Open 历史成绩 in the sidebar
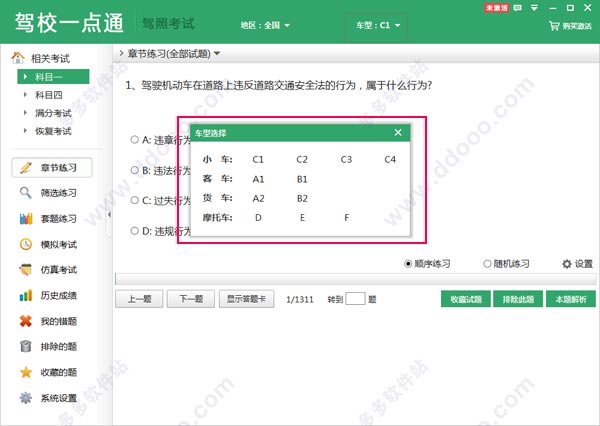Screen dimensions: 600x426 click(59, 295)
